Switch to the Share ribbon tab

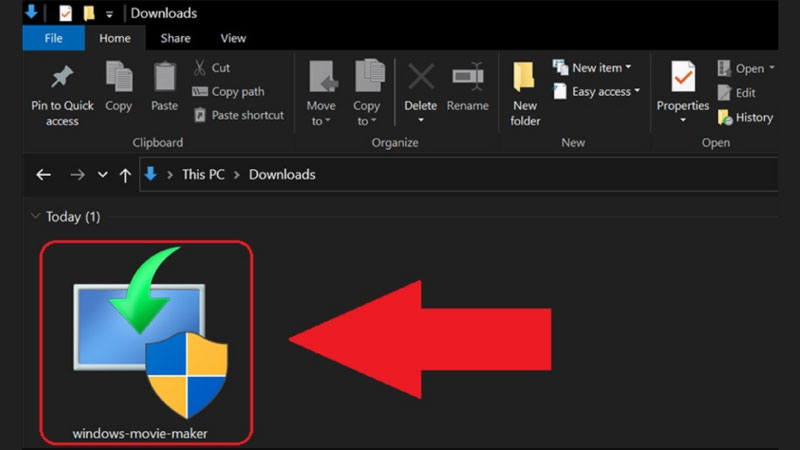(175, 38)
